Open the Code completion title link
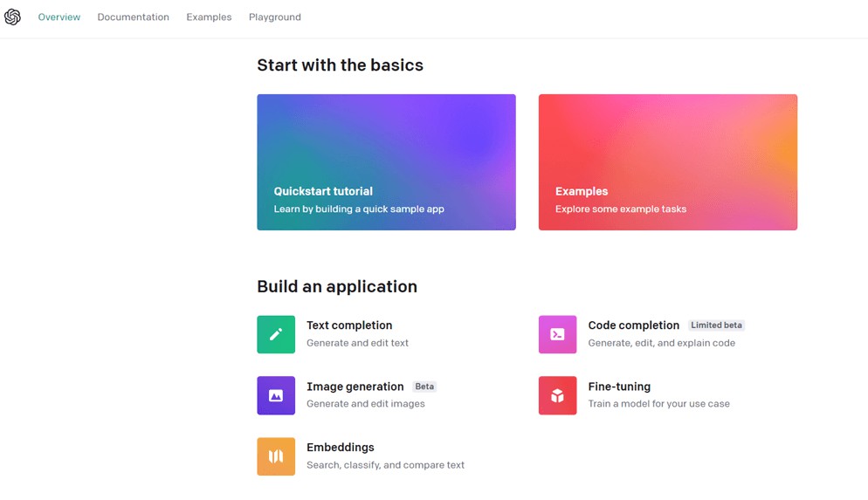This screenshot has width=868, height=500. click(633, 325)
